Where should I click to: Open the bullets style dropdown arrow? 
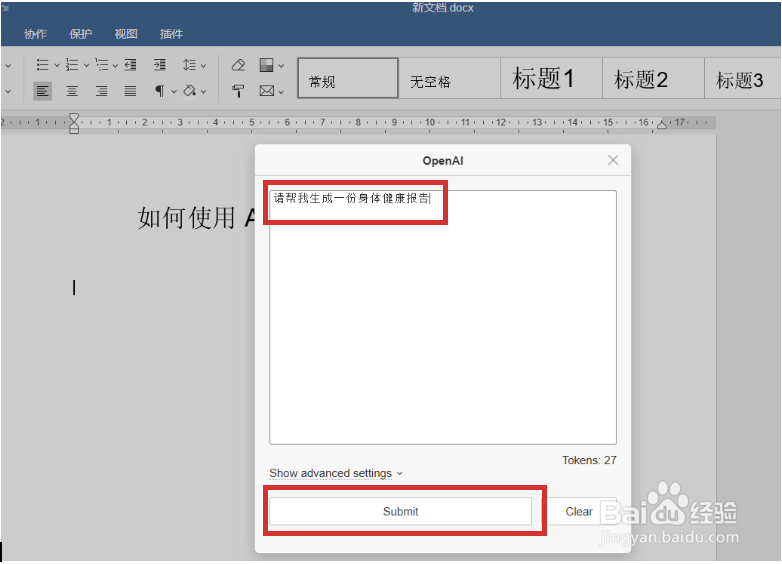[57, 65]
